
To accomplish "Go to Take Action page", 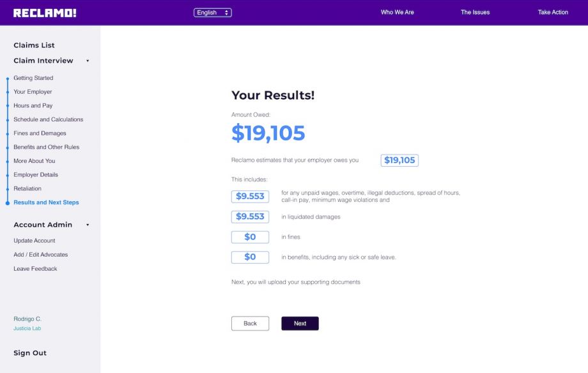I will (553, 12).
